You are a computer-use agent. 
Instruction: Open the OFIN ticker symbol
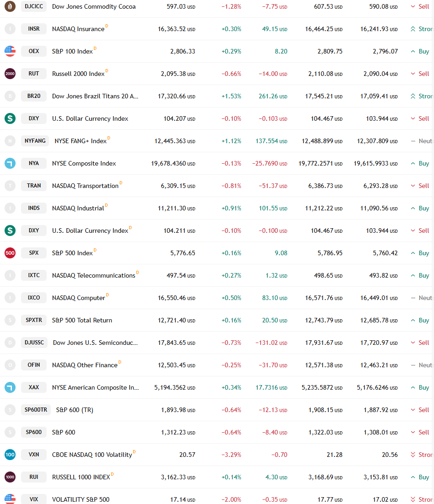click(x=34, y=365)
